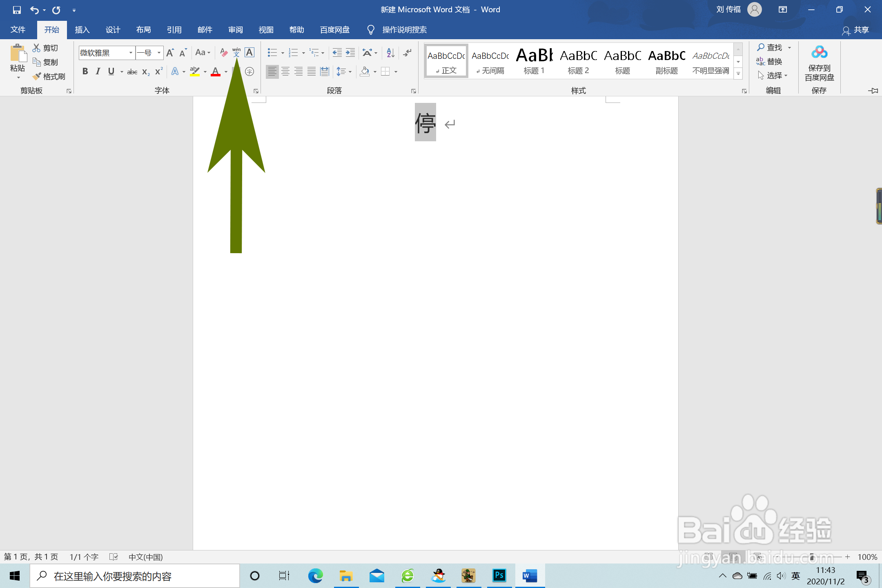The image size is (882, 588).
Task: Open text effects icon
Action: (x=175, y=72)
